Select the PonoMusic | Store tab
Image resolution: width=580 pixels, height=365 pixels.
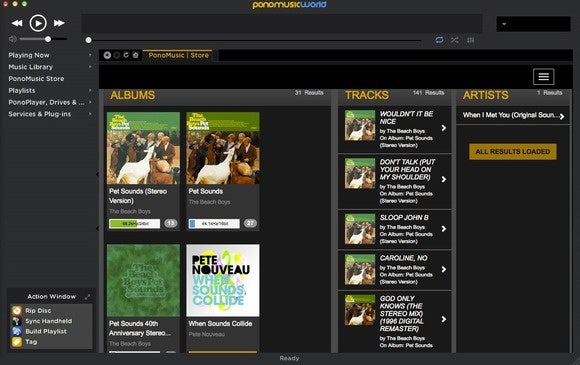(178, 55)
